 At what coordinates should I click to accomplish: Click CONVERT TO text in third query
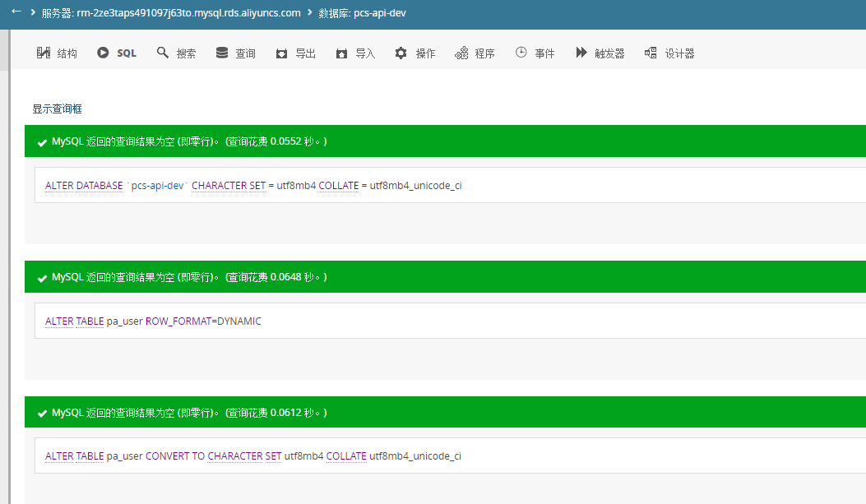tap(175, 456)
